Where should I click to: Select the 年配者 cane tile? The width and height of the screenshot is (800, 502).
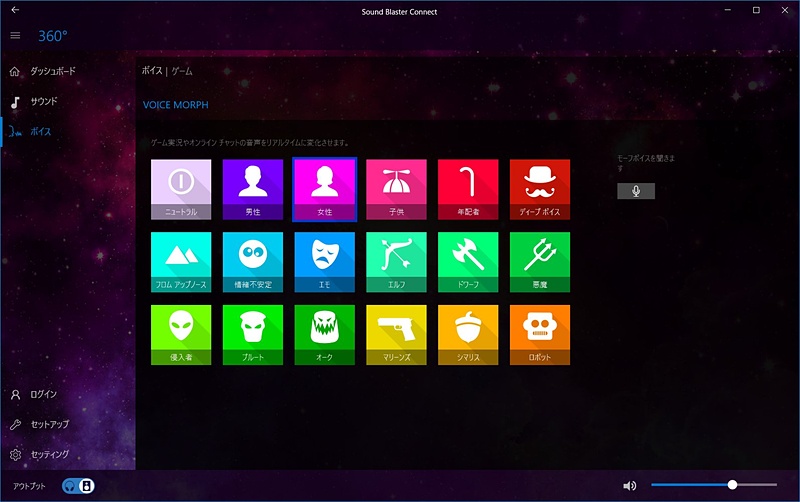pos(468,189)
